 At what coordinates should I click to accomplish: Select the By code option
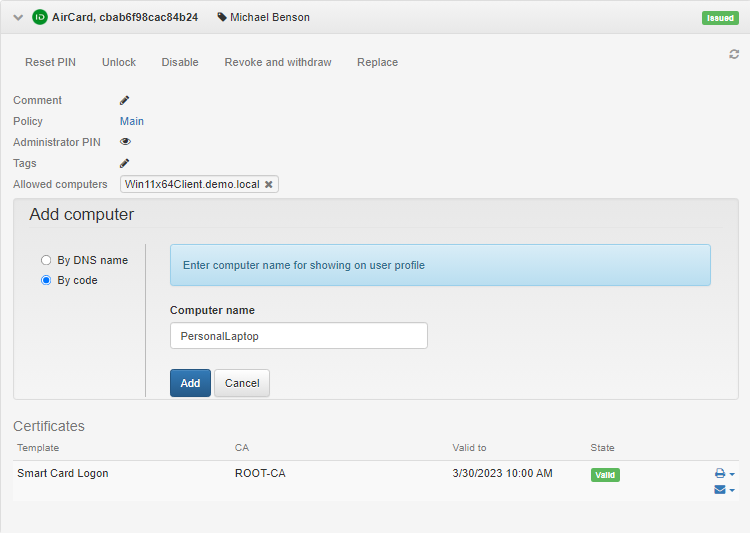pos(46,280)
